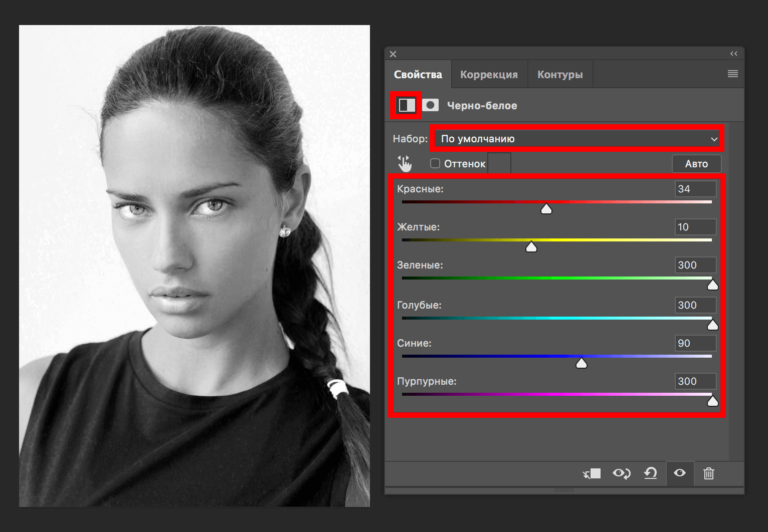Open the Properties panel menu icon
This screenshot has height=532, width=768.
[732, 74]
